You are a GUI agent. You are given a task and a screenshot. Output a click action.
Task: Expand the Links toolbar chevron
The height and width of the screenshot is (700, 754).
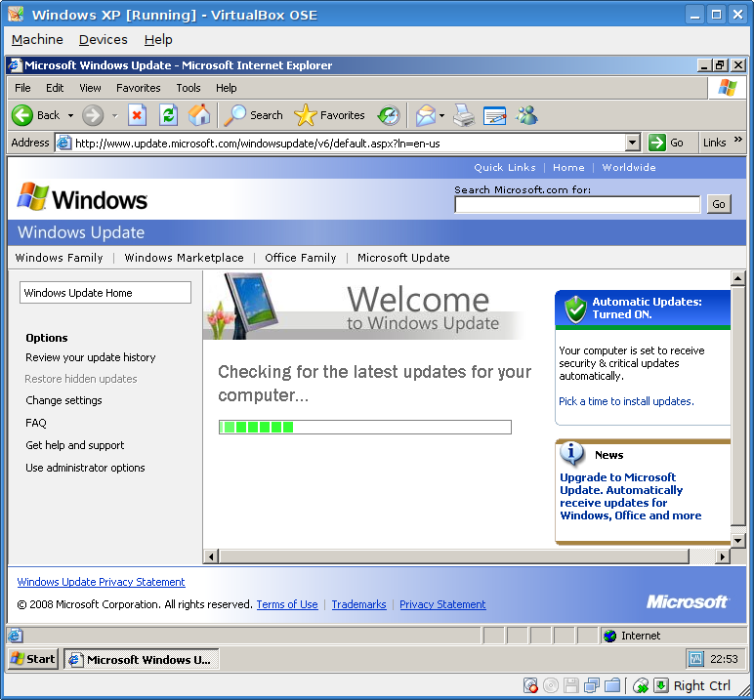(738, 141)
